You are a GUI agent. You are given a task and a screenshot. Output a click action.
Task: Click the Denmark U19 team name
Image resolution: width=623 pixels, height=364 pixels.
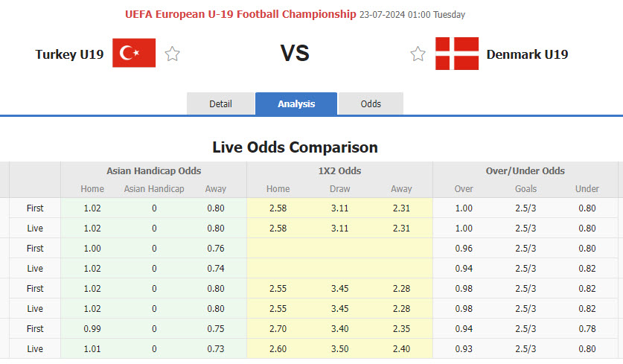[x=527, y=54]
